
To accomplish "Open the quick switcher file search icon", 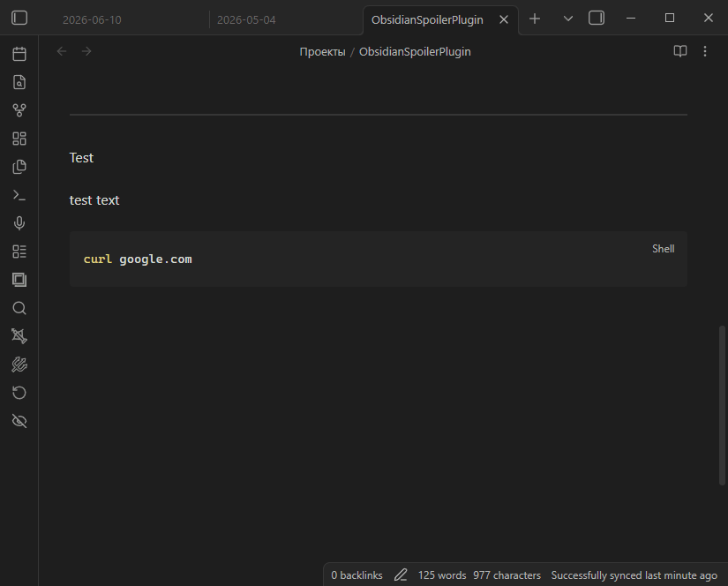I will pyautogui.click(x=19, y=82).
